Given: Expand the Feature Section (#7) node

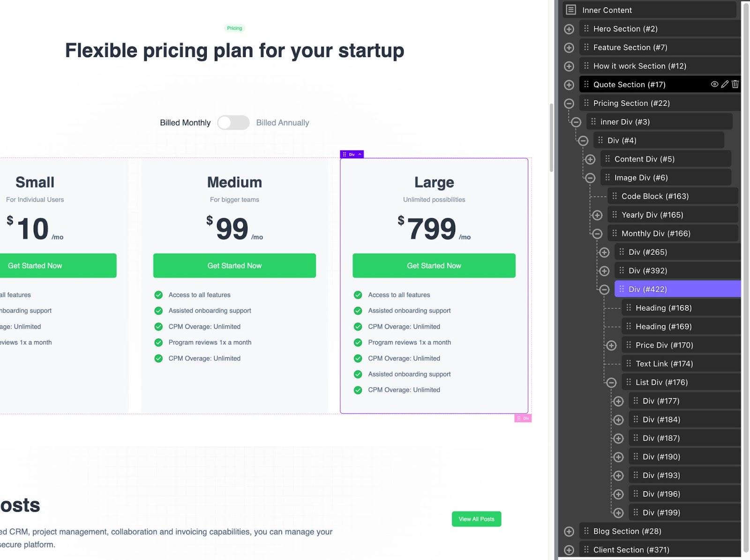Looking at the screenshot, I should click(569, 47).
